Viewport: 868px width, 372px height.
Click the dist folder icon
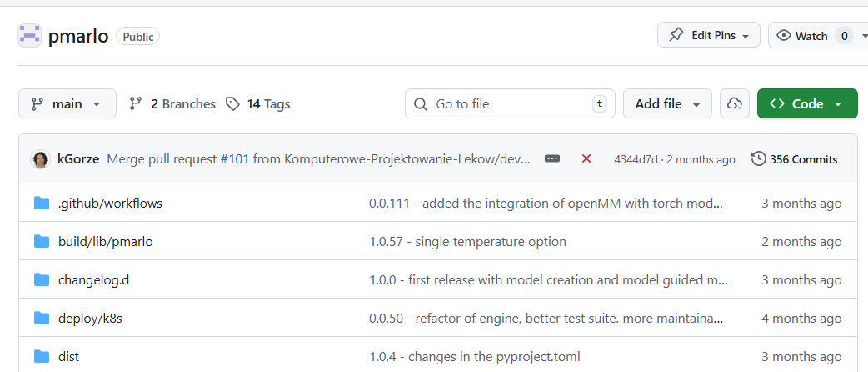(x=42, y=356)
